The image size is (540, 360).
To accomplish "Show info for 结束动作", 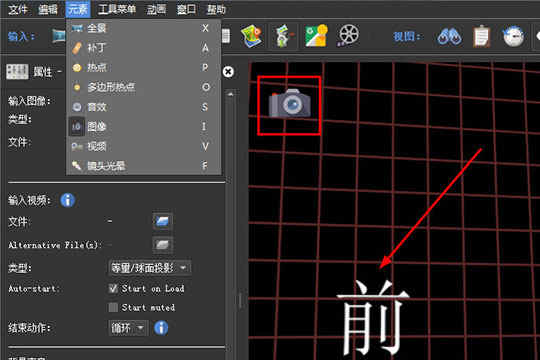I will coord(161,328).
